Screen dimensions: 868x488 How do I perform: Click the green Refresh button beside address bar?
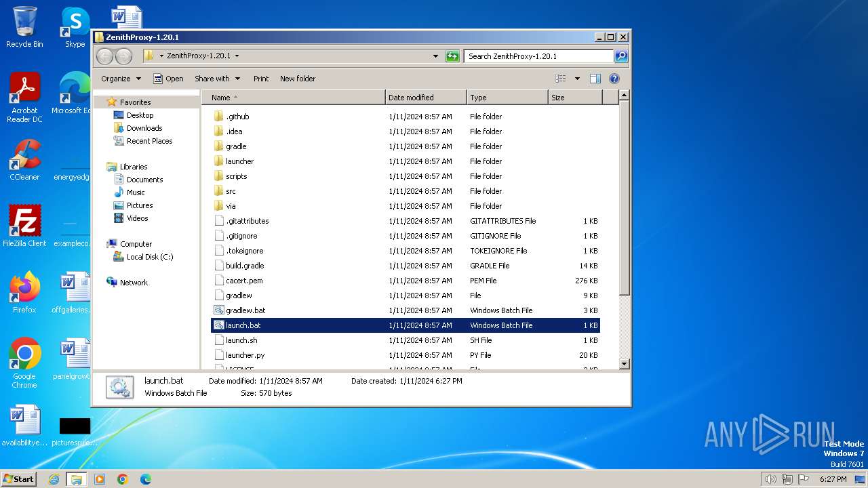[x=452, y=56]
